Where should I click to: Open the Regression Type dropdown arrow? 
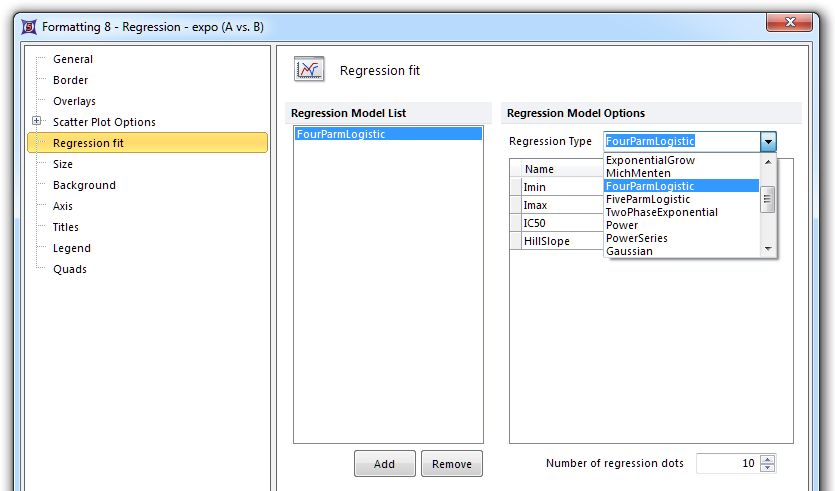pos(768,142)
